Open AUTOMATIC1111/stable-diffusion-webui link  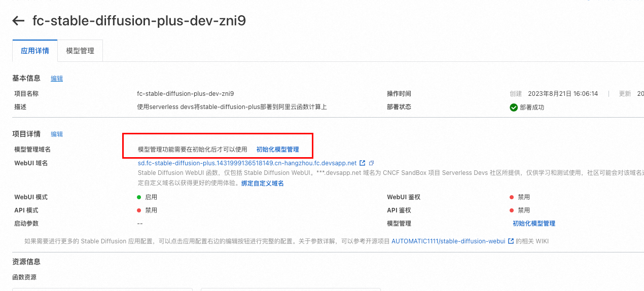click(x=448, y=241)
